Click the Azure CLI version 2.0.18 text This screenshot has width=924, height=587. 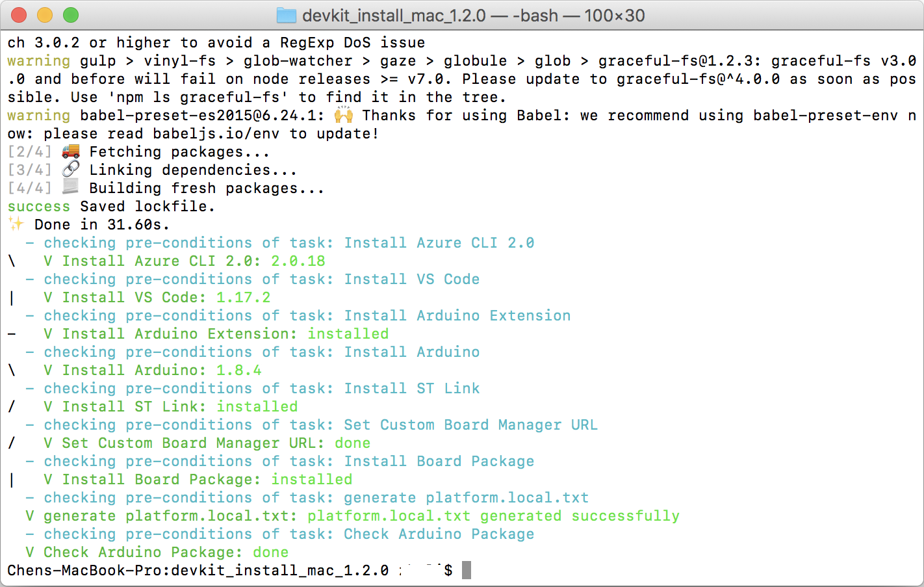point(298,261)
